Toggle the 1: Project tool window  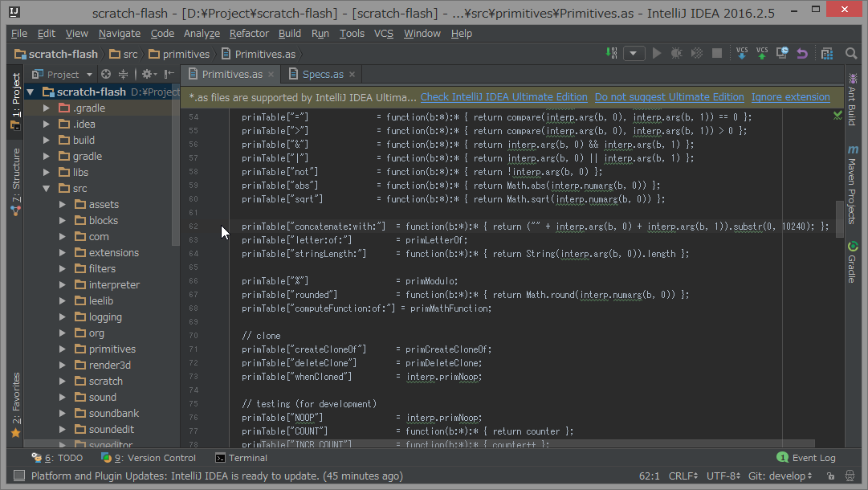coord(15,100)
